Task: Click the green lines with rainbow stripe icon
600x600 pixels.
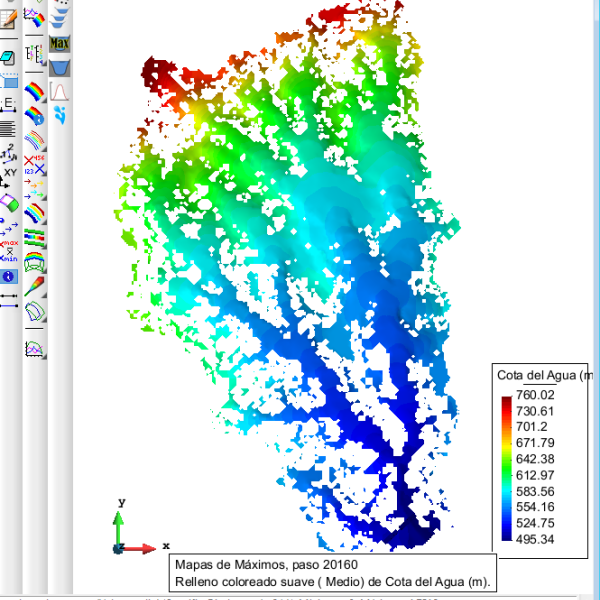Action: [x=35, y=238]
